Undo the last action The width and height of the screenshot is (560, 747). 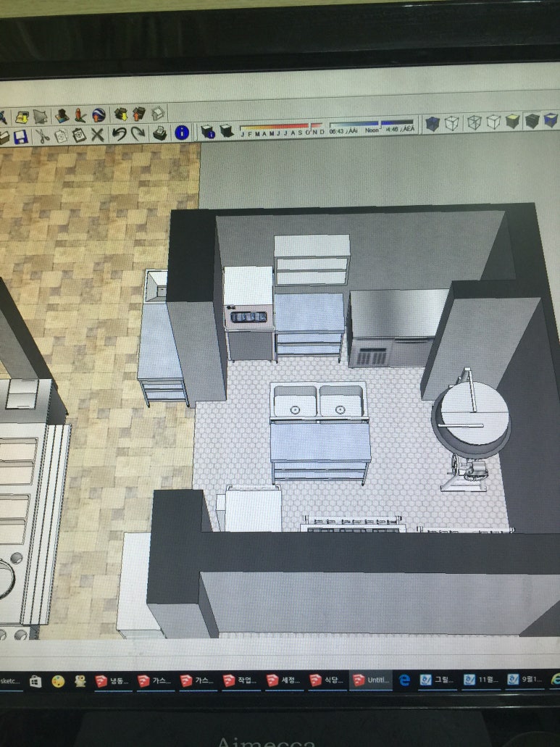pos(119,134)
